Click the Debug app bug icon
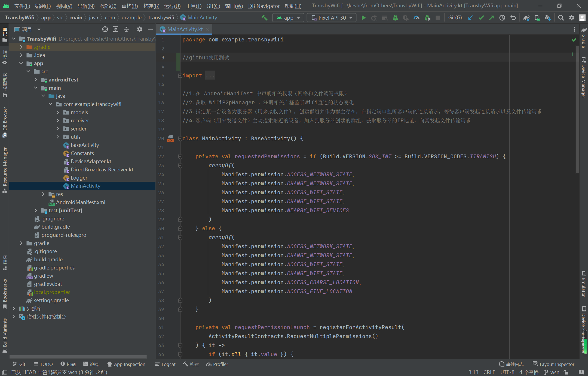Image resolution: width=588 pixels, height=376 pixels. (395, 18)
